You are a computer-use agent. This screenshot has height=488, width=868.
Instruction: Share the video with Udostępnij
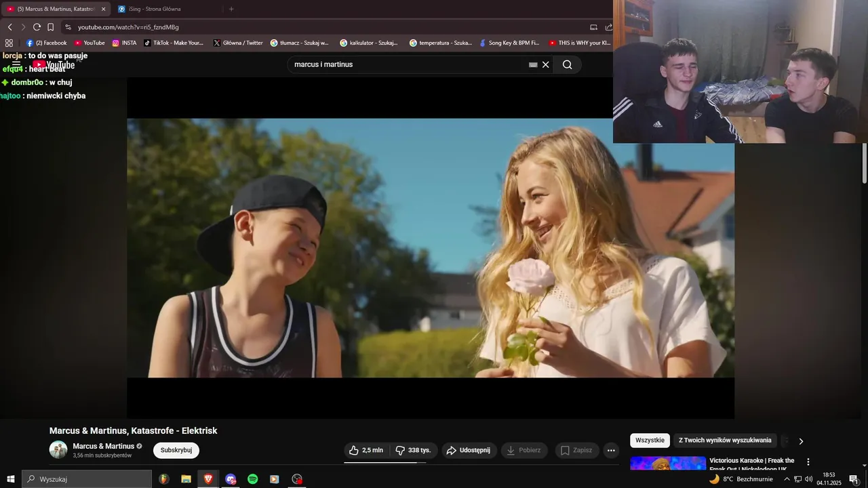469,450
